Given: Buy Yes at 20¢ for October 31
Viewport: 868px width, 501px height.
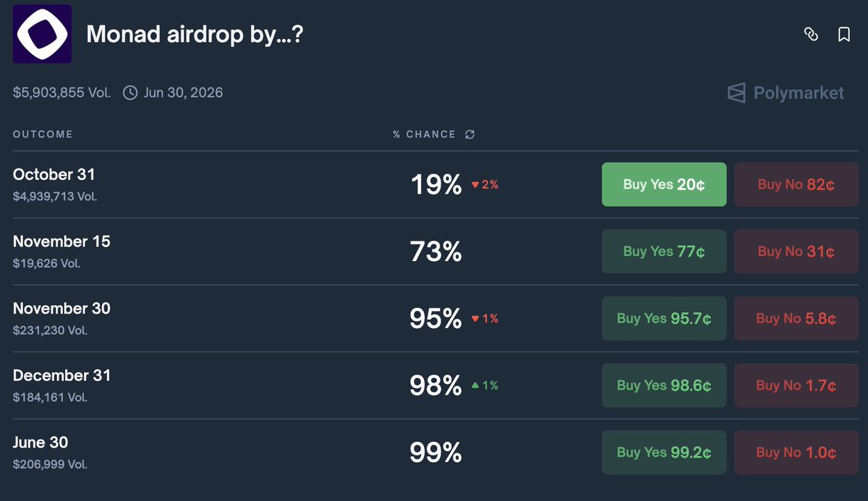Looking at the screenshot, I should coord(664,184).
